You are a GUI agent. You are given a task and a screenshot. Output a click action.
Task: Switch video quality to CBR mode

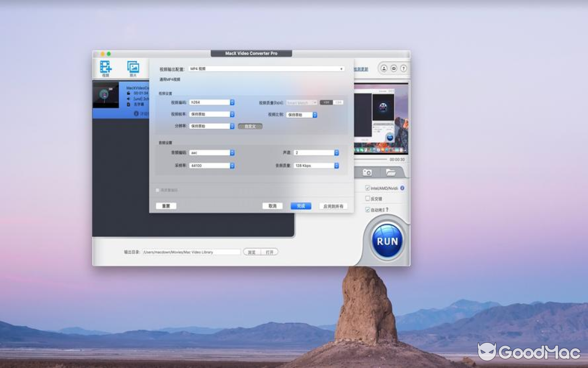coord(339,102)
